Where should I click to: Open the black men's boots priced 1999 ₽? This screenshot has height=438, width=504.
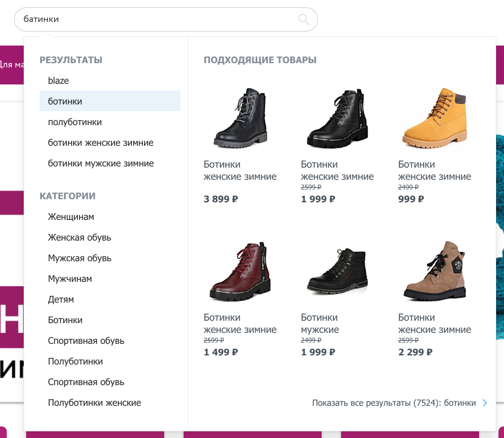point(337,271)
